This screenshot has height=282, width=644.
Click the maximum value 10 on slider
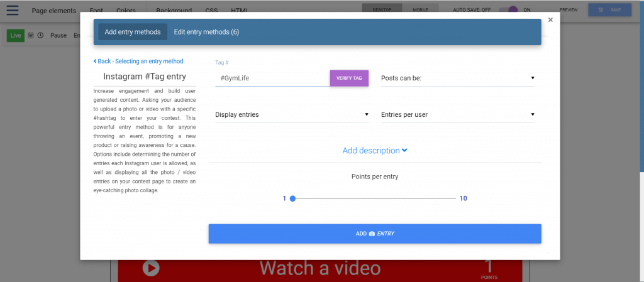pos(464,198)
